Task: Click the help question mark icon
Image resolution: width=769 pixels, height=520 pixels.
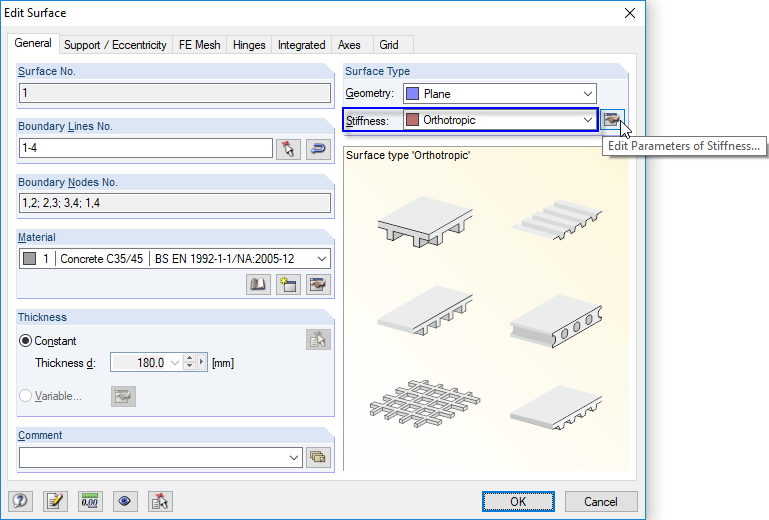Action: tap(20, 501)
